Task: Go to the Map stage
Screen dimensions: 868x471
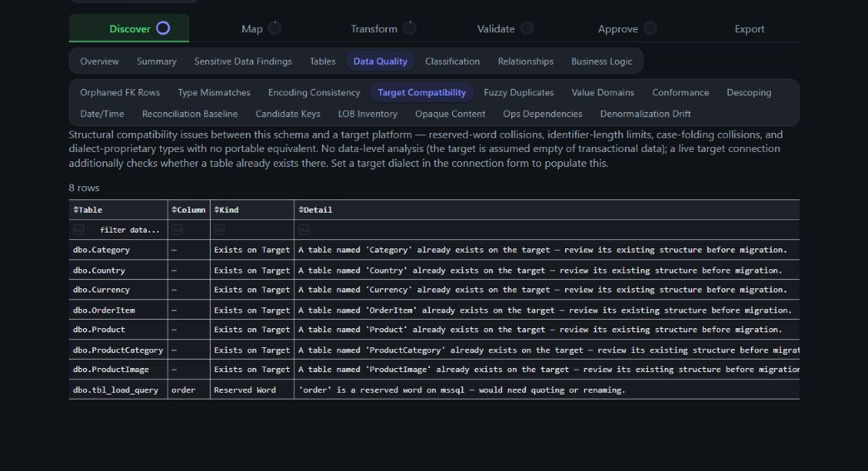Action: coord(252,29)
